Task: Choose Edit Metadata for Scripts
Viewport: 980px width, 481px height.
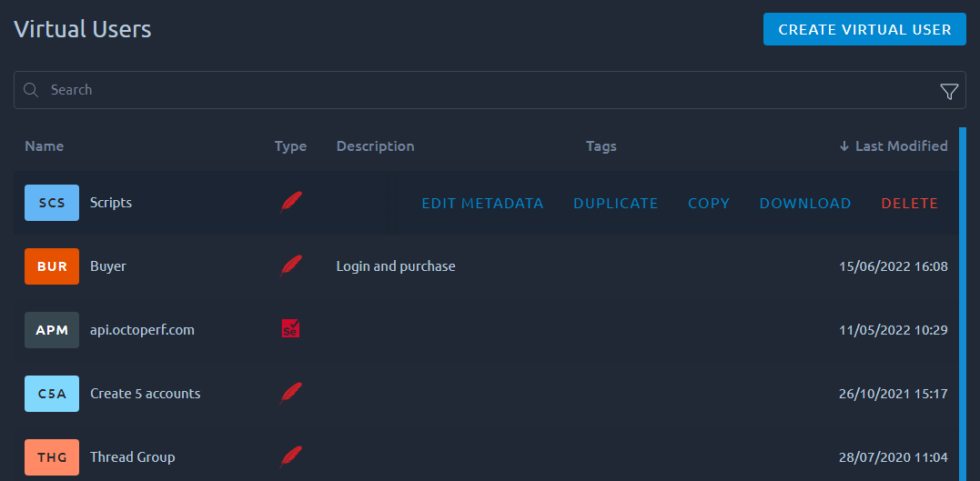Action: click(x=482, y=204)
